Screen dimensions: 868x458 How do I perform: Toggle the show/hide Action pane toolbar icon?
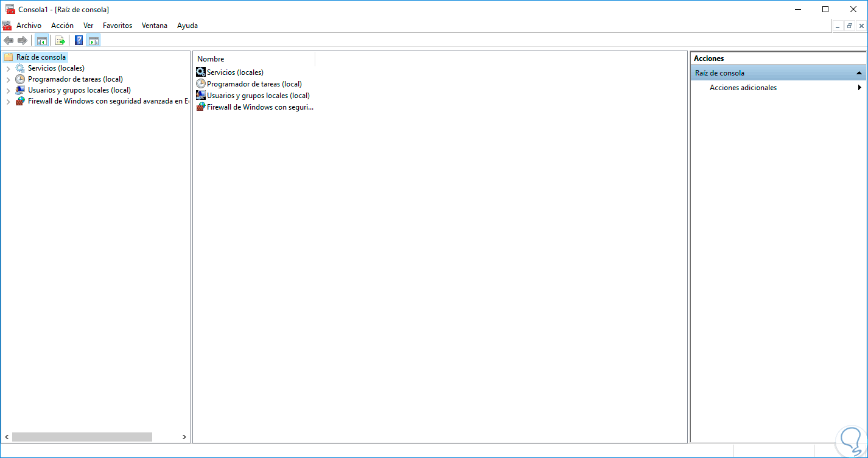[x=93, y=41]
